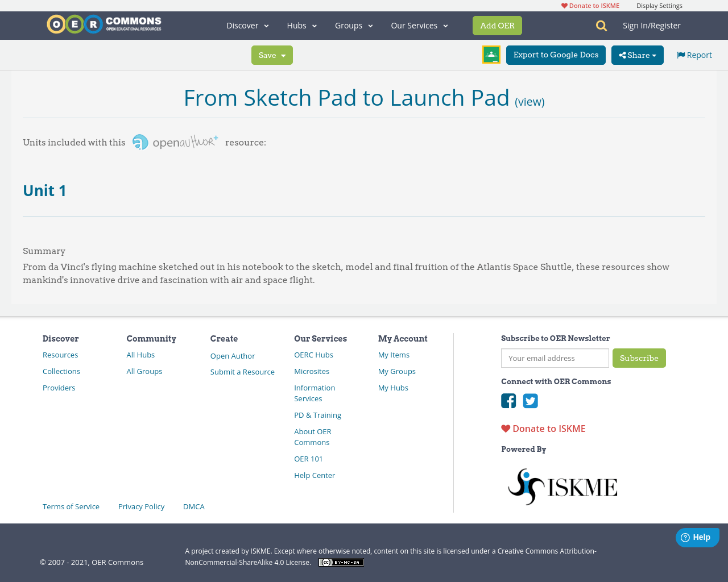Click the ISKME logo

pos(562,485)
